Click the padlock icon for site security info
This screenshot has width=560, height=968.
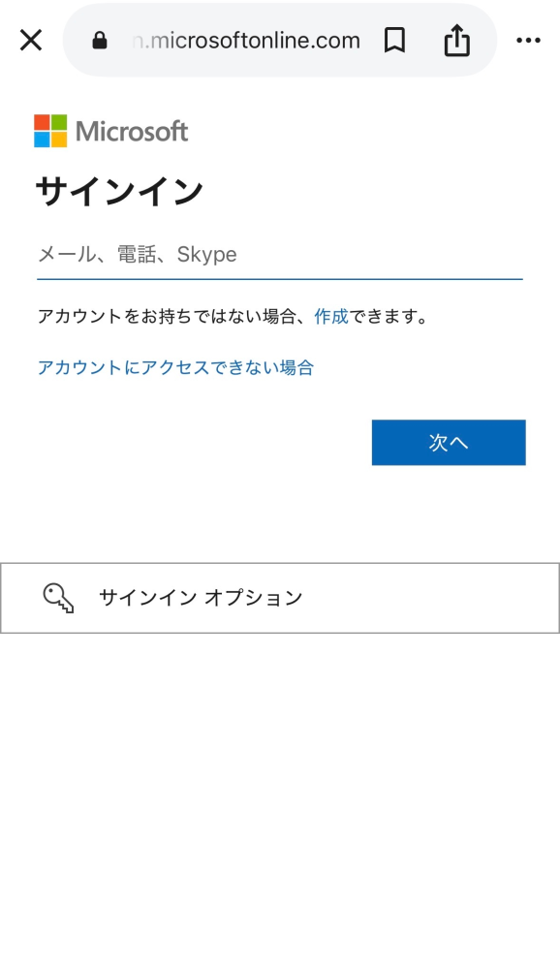pyautogui.click(x=100, y=40)
